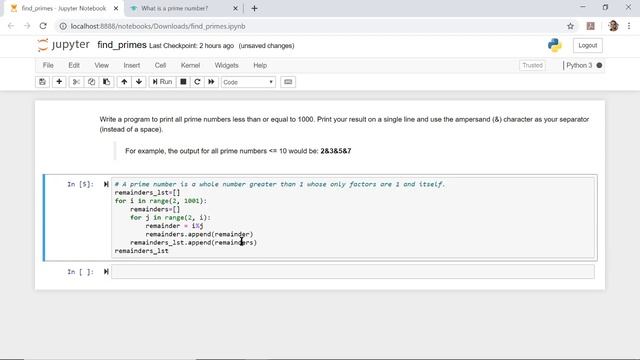Go back in browser history
This screenshot has width=640, height=360.
click(x=11, y=26)
